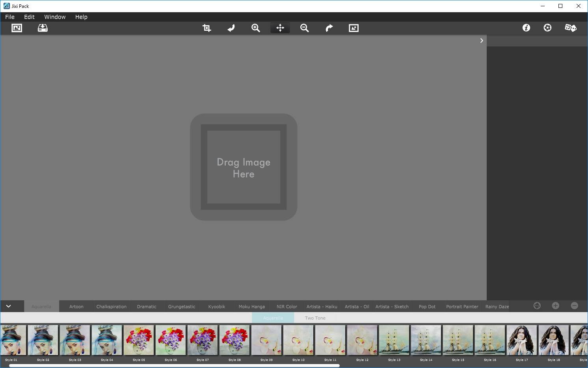Switch to the Chalkspiration tab

coord(112,307)
